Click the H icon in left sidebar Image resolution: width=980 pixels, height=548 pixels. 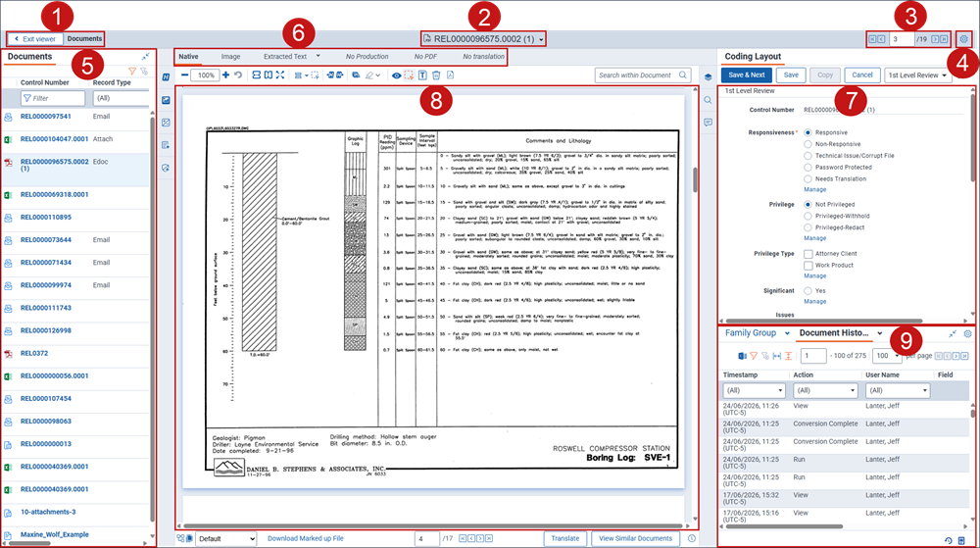coord(166,77)
